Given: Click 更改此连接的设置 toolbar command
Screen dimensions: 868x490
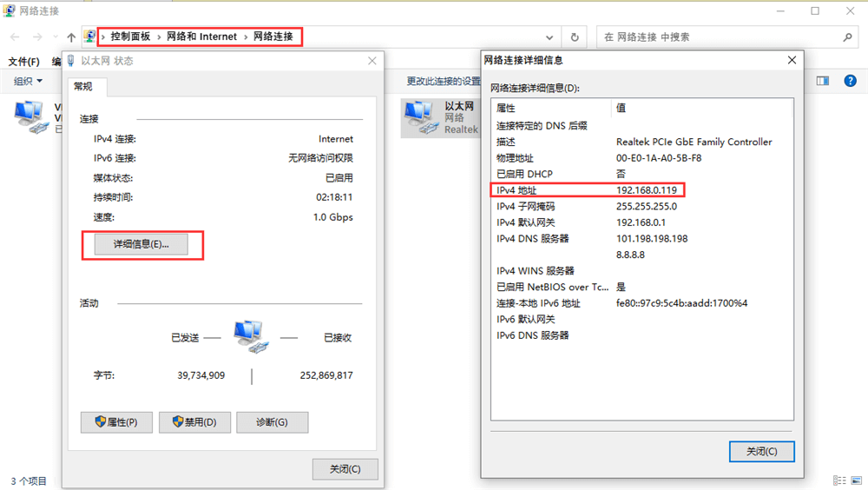Looking at the screenshot, I should click(444, 81).
